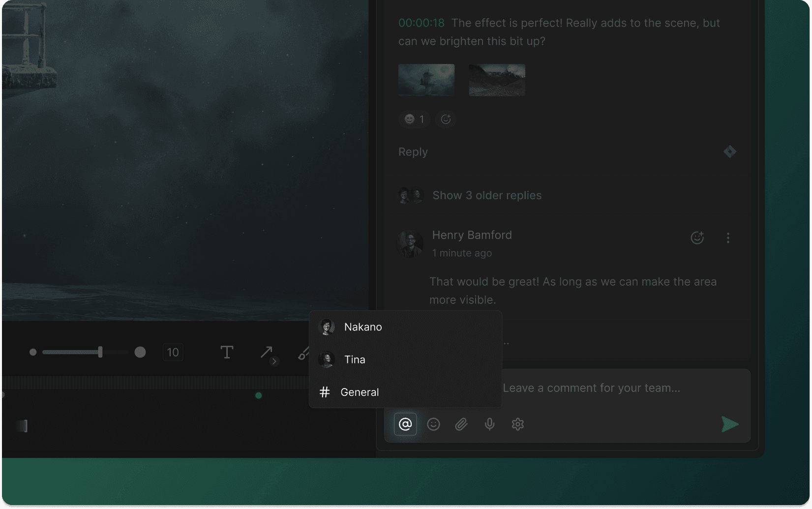The image size is (812, 509).
Task: Click Show 3 older replies
Action: tap(487, 195)
